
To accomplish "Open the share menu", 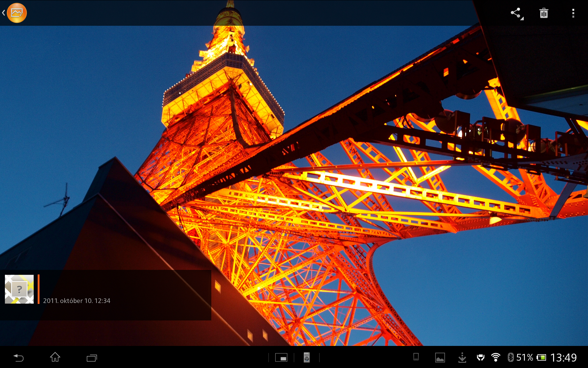I will [x=516, y=13].
